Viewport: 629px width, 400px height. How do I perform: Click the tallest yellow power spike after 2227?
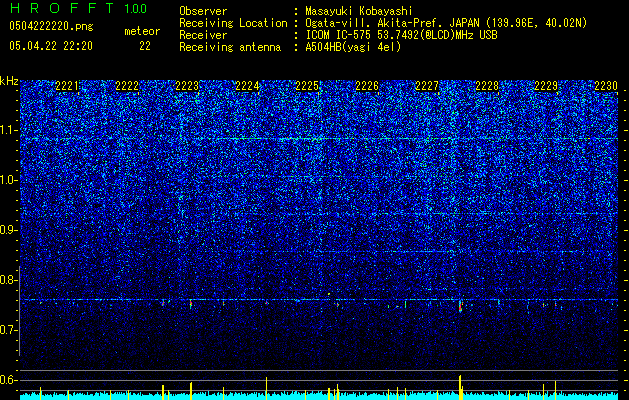(460, 388)
